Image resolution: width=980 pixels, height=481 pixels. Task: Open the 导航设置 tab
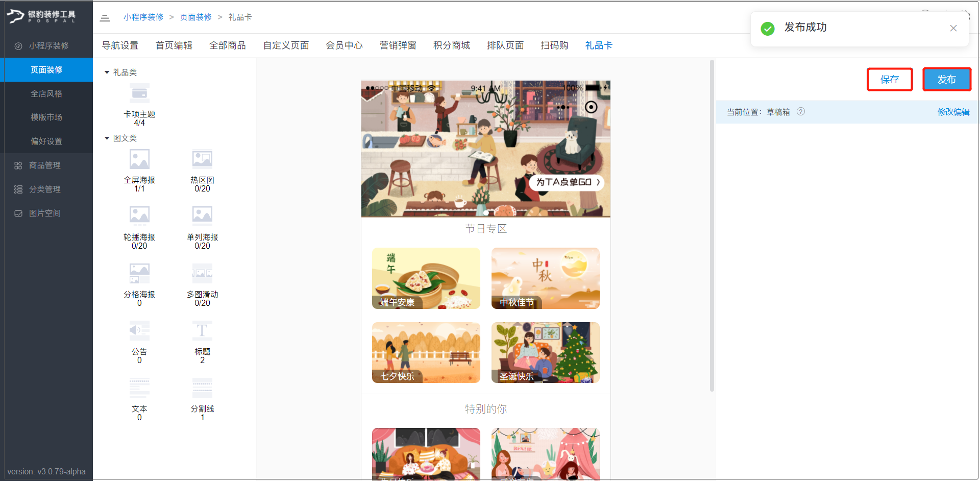tap(120, 45)
